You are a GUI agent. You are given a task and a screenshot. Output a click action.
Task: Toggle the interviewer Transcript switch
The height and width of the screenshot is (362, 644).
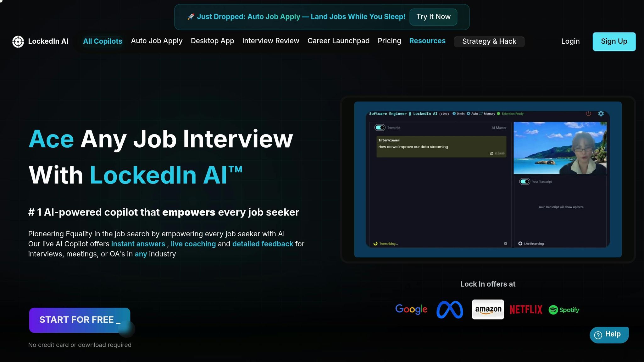click(380, 128)
